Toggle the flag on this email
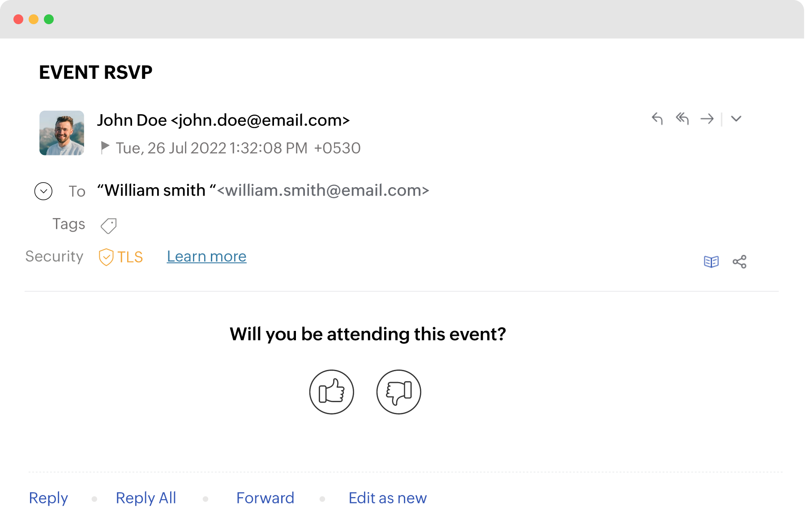Screen dimensions: 805x532 tap(105, 147)
